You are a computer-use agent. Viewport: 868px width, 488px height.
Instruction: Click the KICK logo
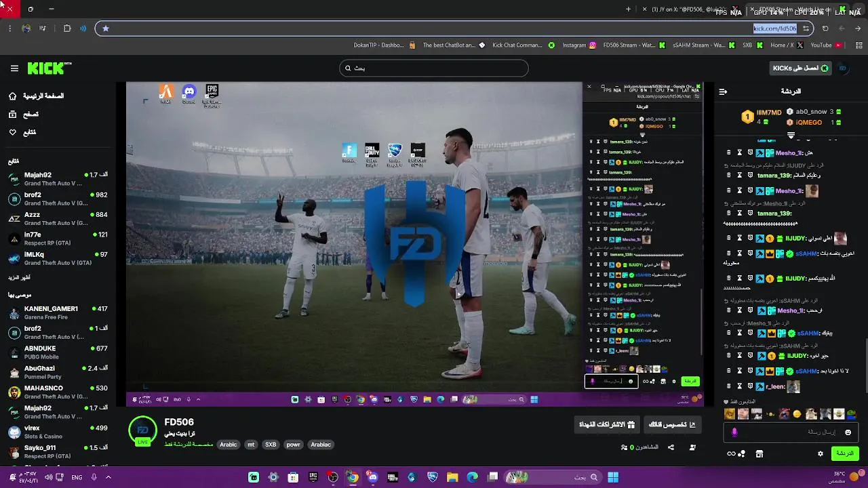coord(49,68)
